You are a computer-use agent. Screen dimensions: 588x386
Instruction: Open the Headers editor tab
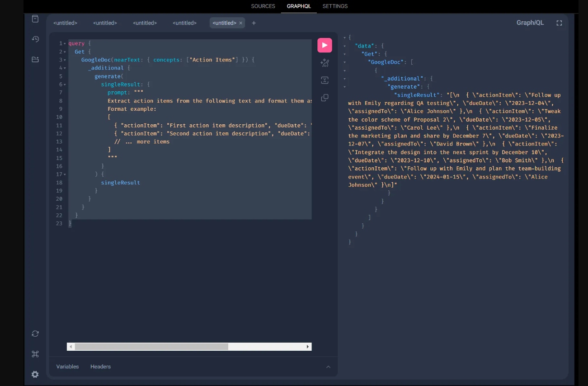100,367
